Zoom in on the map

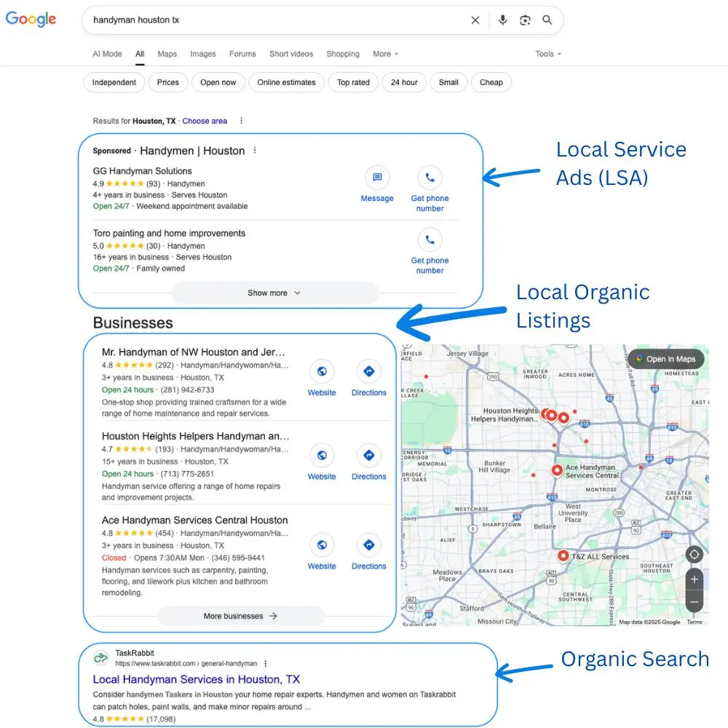click(x=695, y=579)
